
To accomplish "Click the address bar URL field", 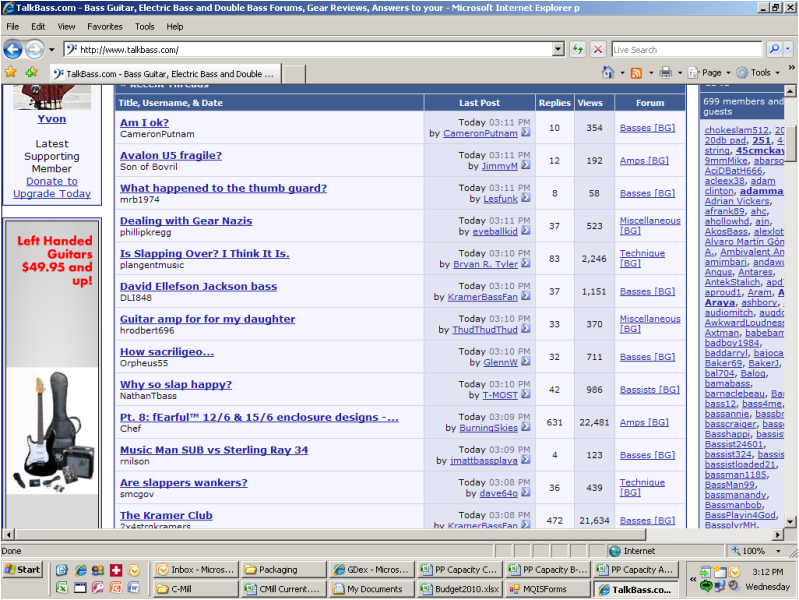I will tap(308, 49).
